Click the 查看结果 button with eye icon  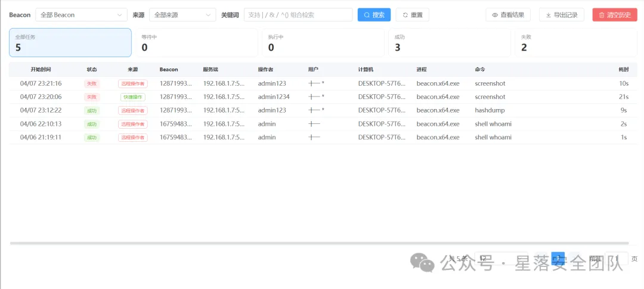point(507,15)
